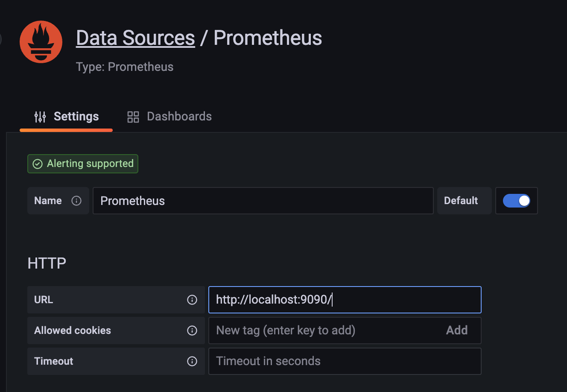Screen dimensions: 567x392
Task: Click the HTTP section heading
Action: coord(47,263)
